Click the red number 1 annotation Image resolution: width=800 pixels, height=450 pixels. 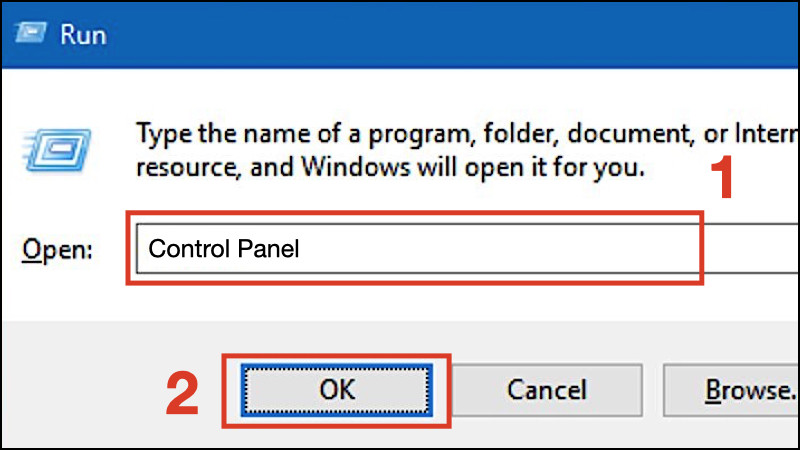pyautogui.click(x=722, y=177)
